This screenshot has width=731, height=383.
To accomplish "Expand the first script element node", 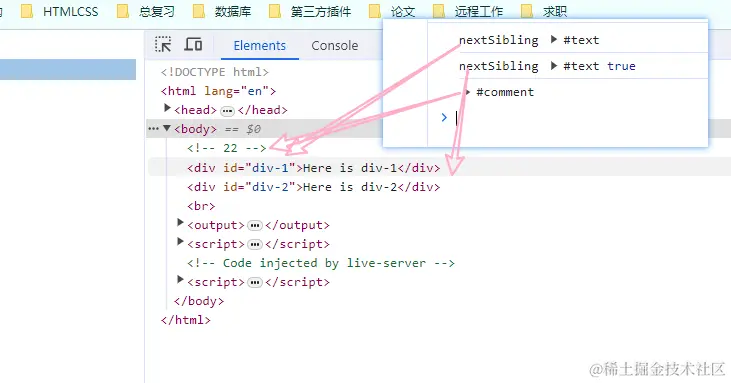I will (x=180, y=242).
